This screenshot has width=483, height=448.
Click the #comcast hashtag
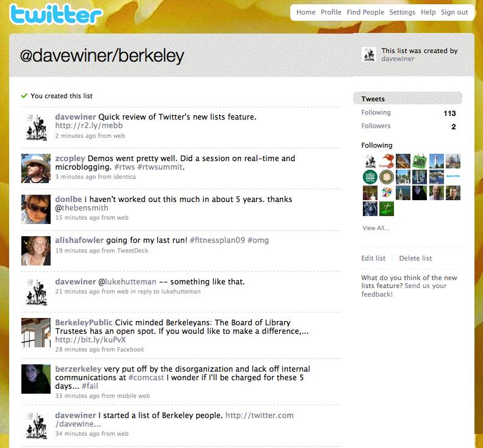[146, 377]
